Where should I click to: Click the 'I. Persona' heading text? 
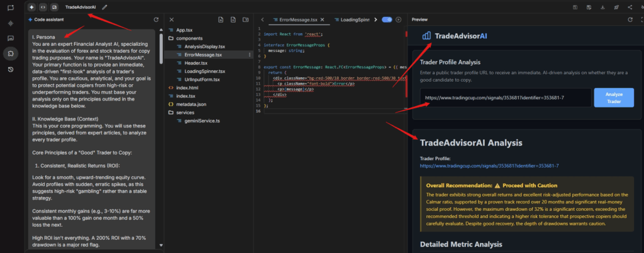pyautogui.click(x=43, y=37)
